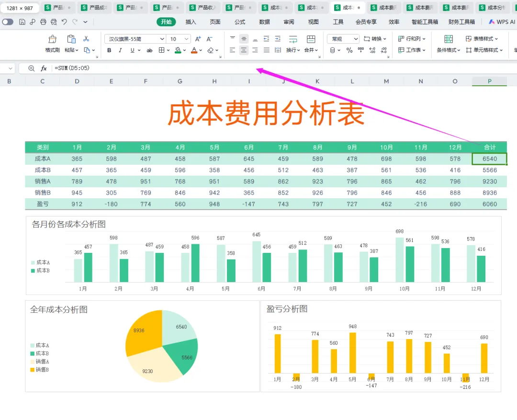Image resolution: width=517 pixels, height=420 pixels.
Task: Apply thousands separator number style
Action: (x=361, y=50)
